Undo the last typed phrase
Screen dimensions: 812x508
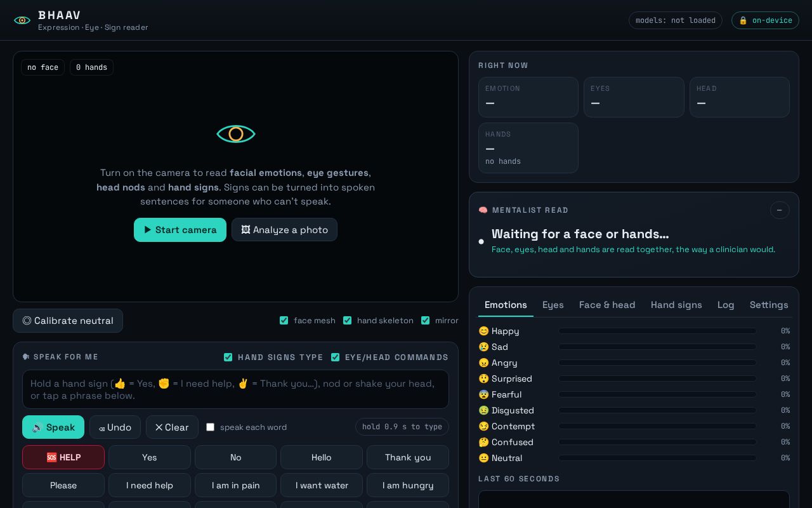[x=115, y=427]
